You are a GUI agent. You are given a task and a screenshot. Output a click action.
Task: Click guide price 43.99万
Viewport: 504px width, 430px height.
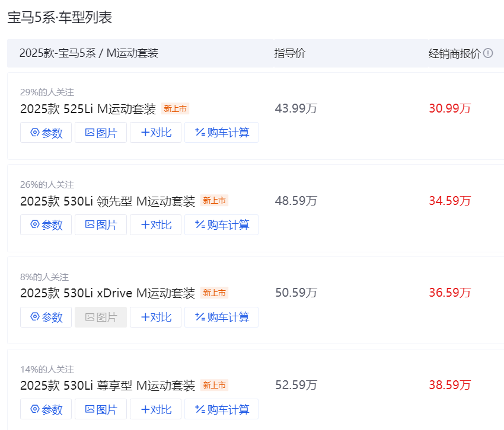(x=296, y=108)
